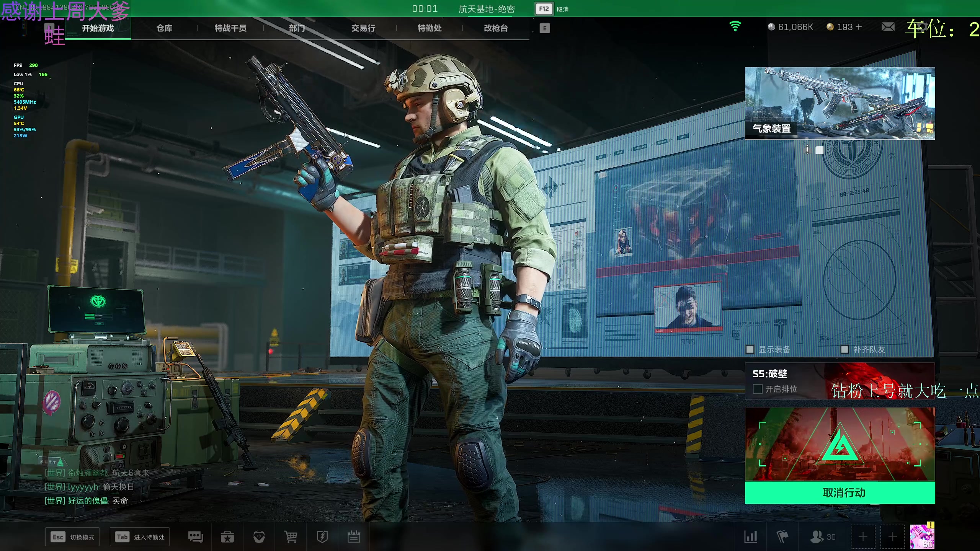Click the operator mask icon in bottom bar
This screenshot has width=980, height=551.
pyautogui.click(x=259, y=537)
